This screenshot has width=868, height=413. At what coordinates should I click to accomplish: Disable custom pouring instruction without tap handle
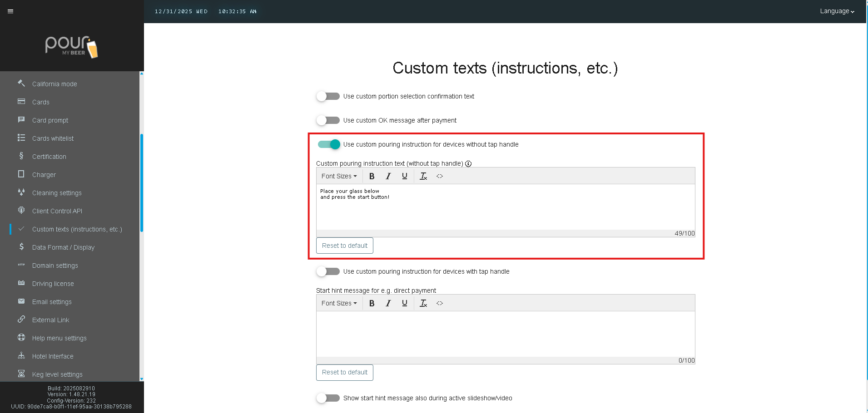[x=329, y=144]
